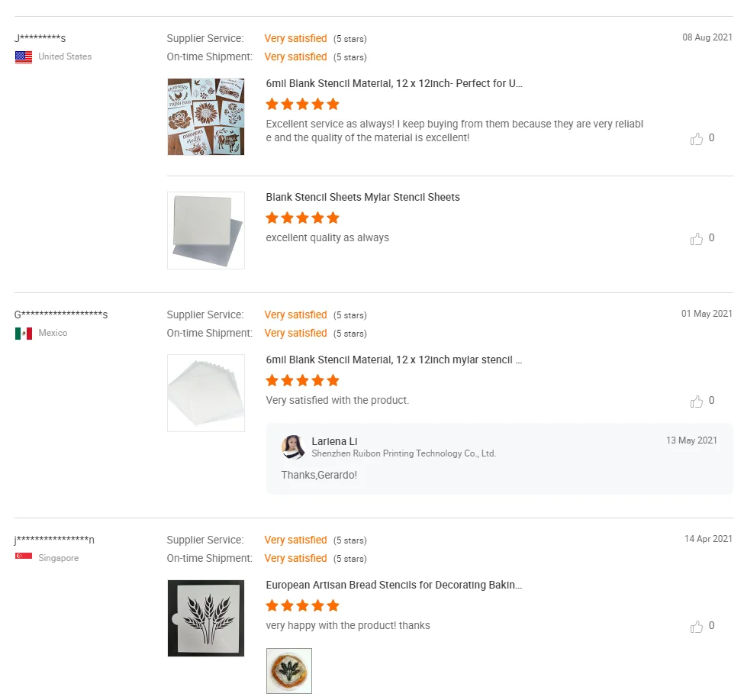
Task: Click the United States flag icon
Action: 24,57
